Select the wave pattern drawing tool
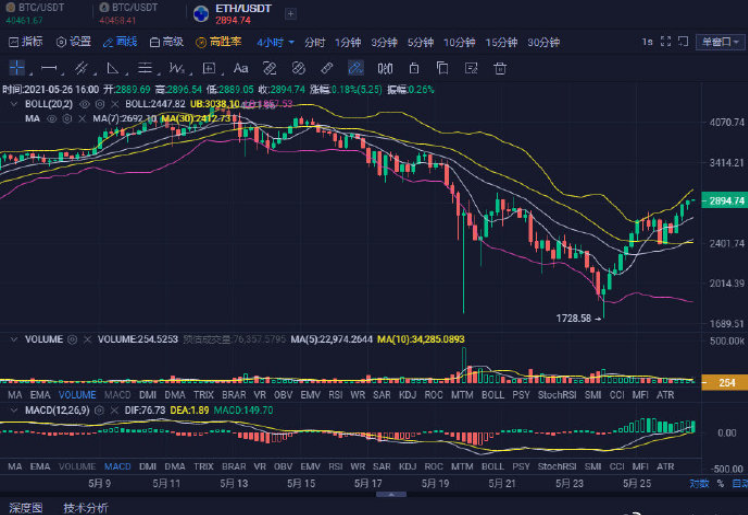 click(x=177, y=68)
